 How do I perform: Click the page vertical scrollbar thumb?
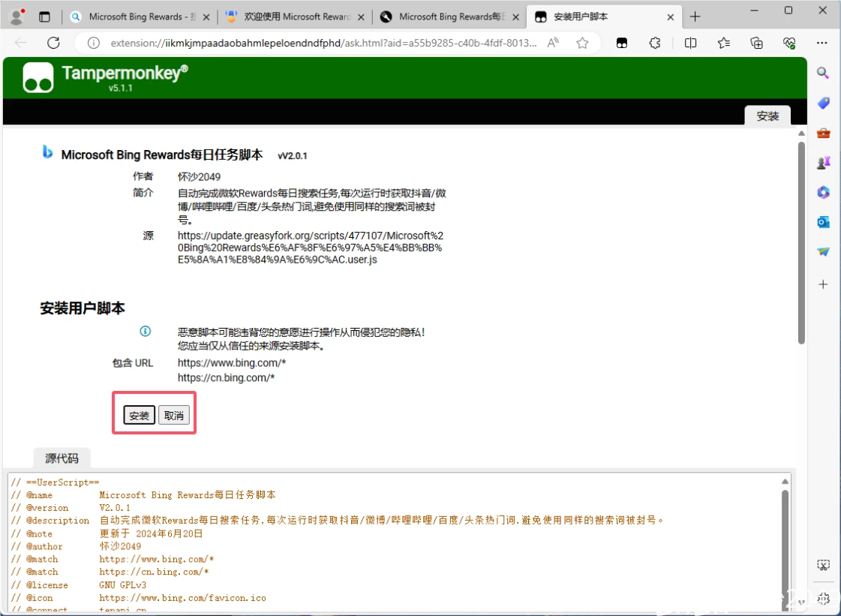click(801, 242)
